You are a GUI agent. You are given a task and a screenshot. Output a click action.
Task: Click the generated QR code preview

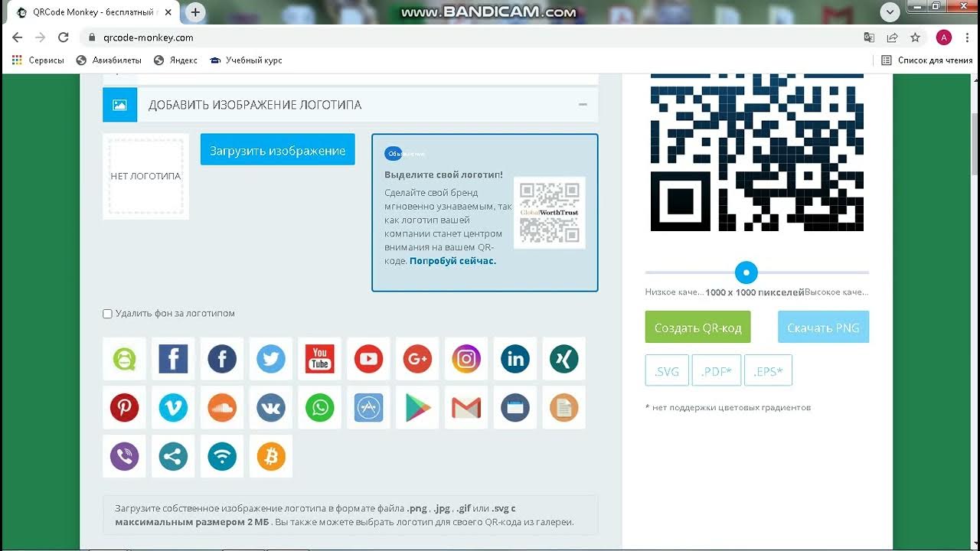[757, 153]
